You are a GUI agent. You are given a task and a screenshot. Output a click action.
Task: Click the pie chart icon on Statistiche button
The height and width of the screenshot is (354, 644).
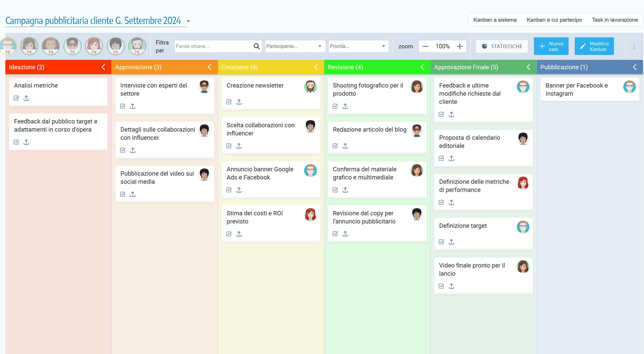coord(485,46)
